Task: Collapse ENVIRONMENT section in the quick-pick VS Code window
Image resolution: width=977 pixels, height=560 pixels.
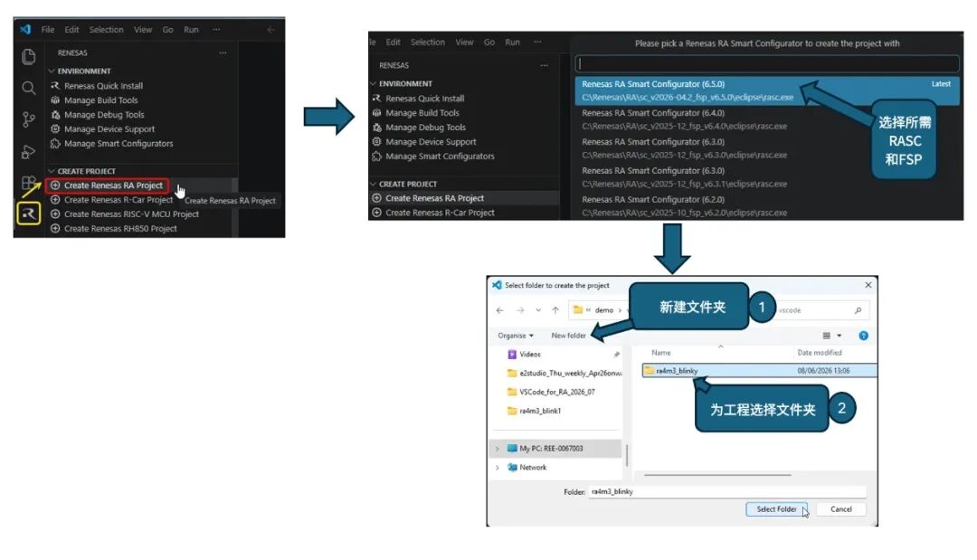Action: (x=374, y=83)
